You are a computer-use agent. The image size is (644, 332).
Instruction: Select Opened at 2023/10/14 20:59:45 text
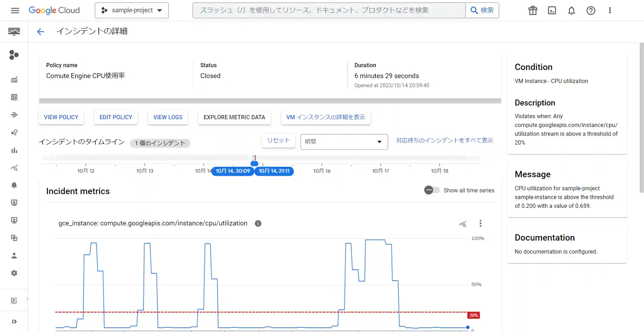pyautogui.click(x=392, y=85)
